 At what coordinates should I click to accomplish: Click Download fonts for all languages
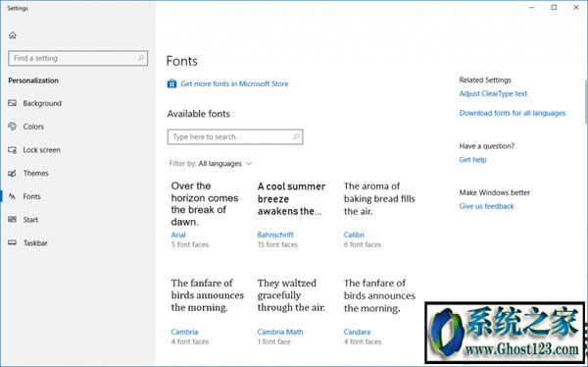click(513, 113)
